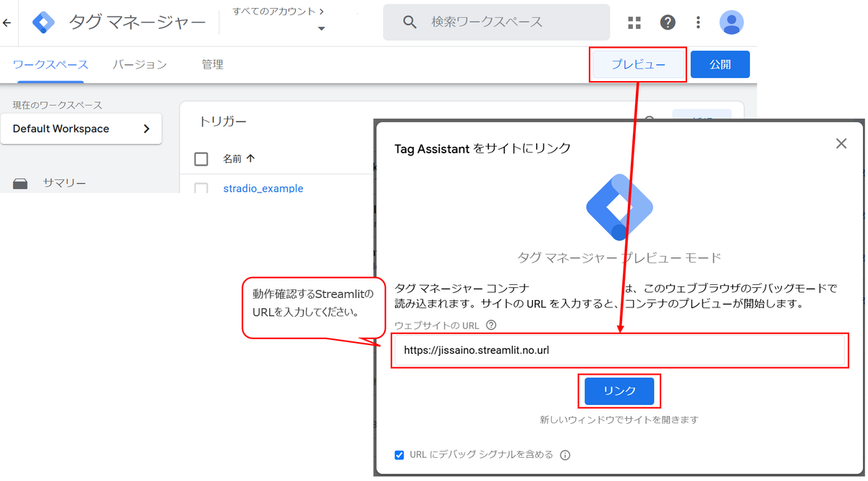Open the Default Workspace selector
The width and height of the screenshot is (868, 481).
pos(81,129)
